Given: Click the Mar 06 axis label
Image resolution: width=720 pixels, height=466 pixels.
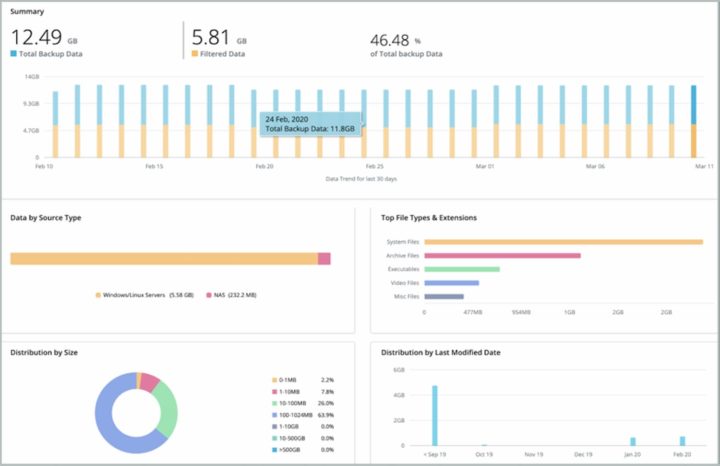Looking at the screenshot, I should 595,166.
